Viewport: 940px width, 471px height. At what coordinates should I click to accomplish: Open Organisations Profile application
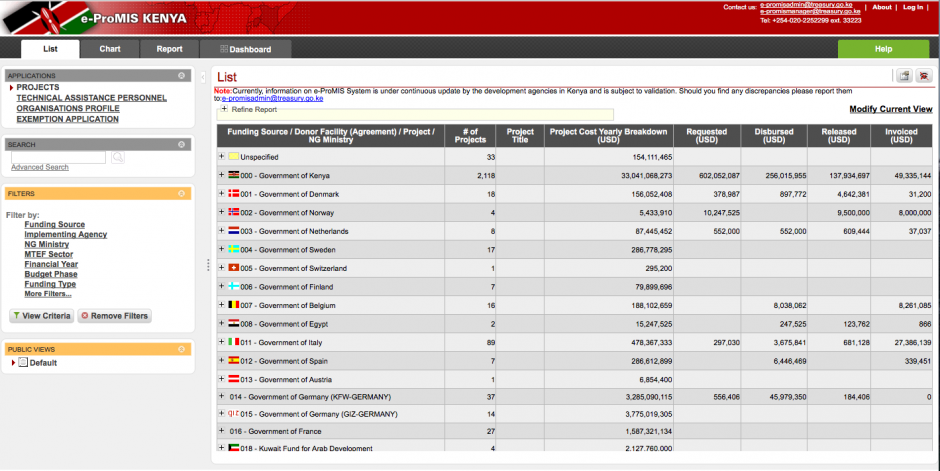click(68, 108)
